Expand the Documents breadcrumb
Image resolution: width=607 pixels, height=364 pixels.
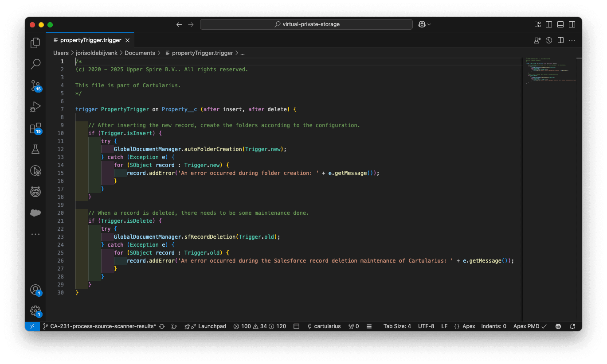140,53
